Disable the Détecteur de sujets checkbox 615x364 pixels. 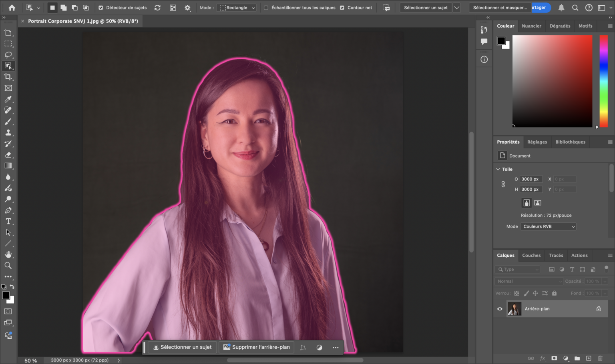101,8
